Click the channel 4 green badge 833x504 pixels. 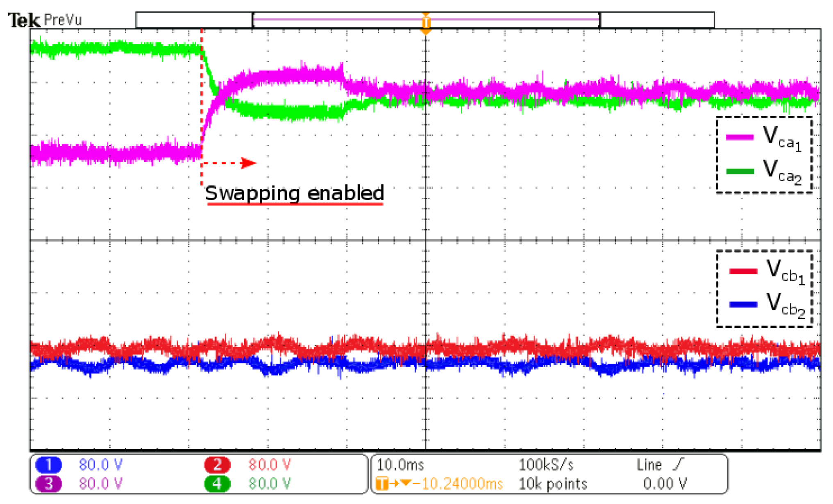[x=217, y=484]
